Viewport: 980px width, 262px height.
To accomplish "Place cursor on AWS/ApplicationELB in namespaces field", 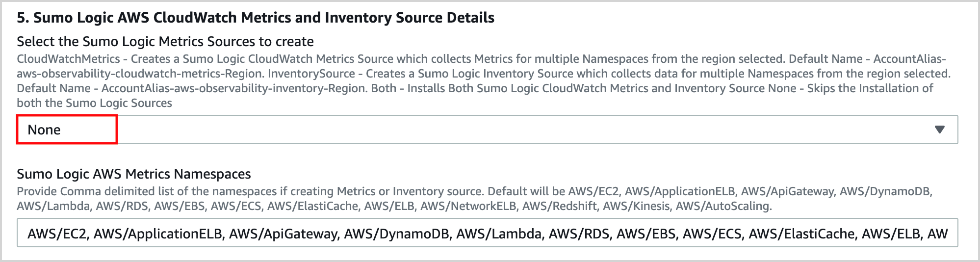I will (158, 234).
